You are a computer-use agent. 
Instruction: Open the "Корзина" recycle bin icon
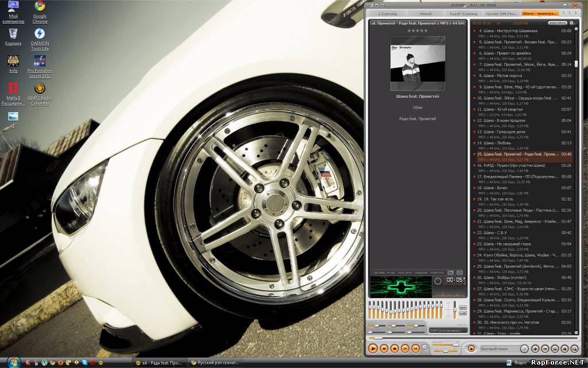pyautogui.click(x=13, y=36)
